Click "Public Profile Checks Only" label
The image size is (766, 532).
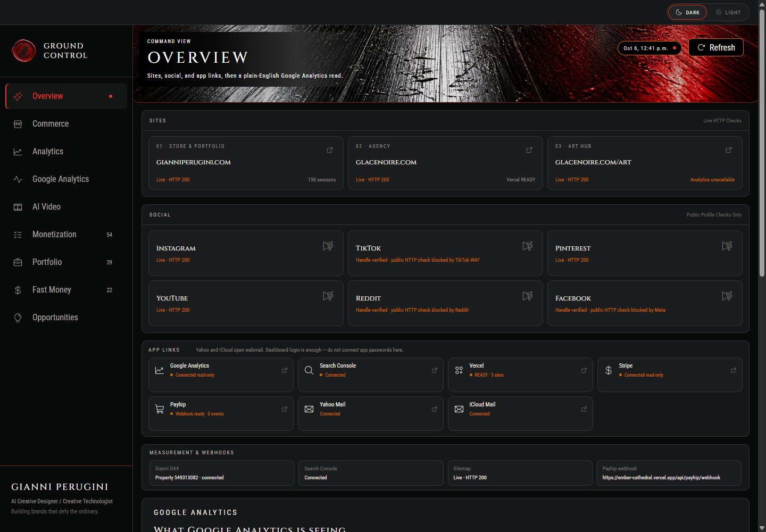(714, 215)
